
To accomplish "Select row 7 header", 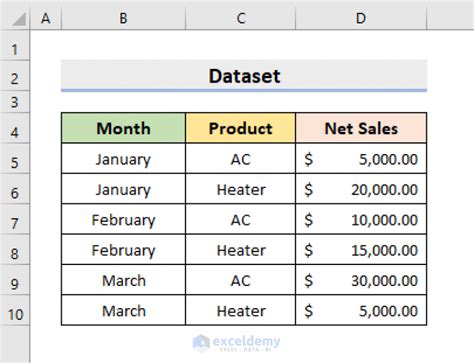I will [x=15, y=219].
